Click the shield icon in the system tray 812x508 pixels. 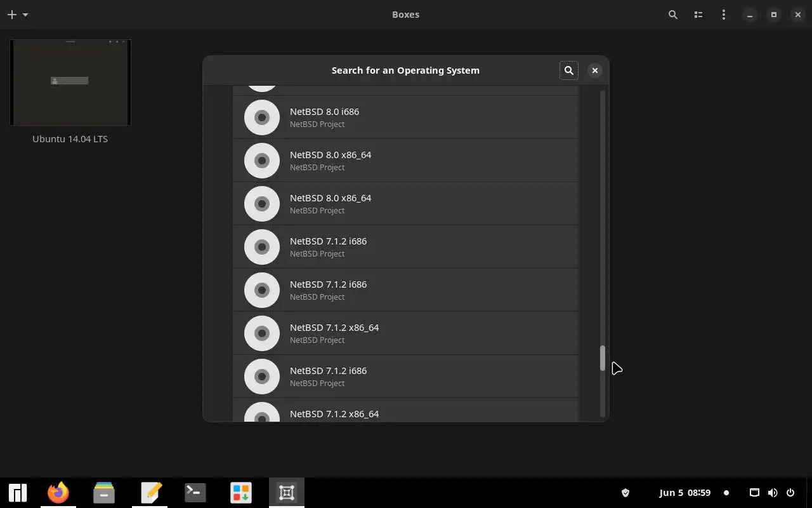[x=625, y=493]
